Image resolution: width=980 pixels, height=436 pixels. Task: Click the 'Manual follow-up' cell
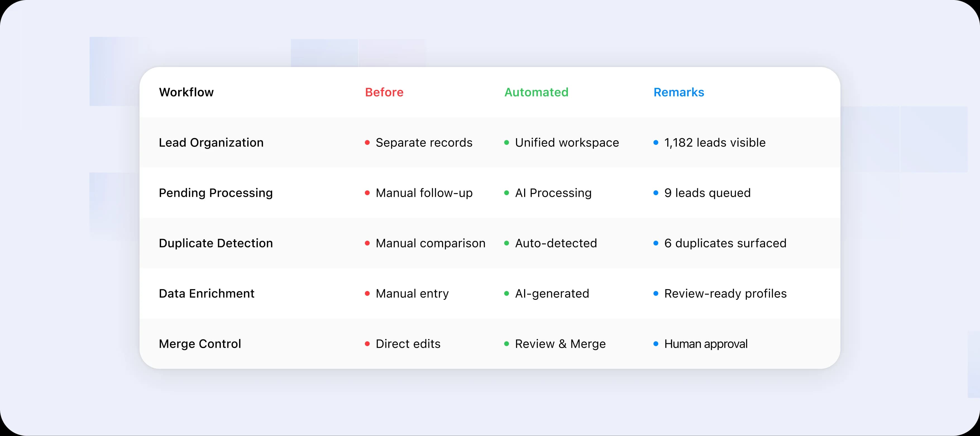424,193
